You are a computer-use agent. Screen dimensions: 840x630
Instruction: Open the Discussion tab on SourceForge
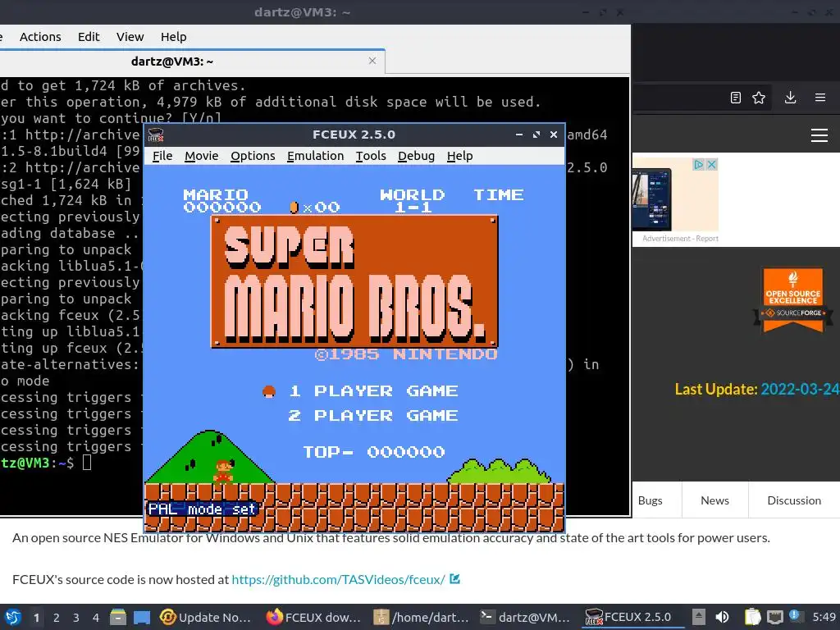pos(794,500)
